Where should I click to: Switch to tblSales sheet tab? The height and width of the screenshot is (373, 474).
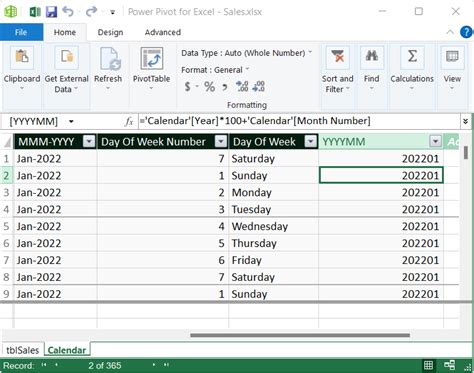coord(23,350)
